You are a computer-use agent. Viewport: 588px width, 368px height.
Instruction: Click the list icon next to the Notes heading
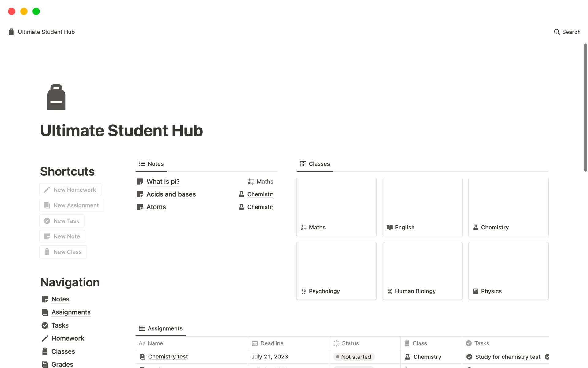point(141,163)
